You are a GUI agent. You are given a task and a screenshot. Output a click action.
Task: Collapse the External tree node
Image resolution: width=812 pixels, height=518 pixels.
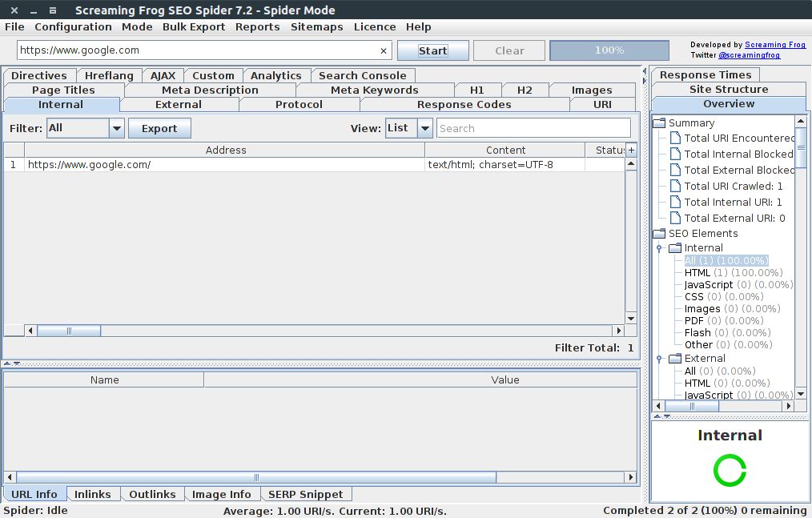pos(659,359)
